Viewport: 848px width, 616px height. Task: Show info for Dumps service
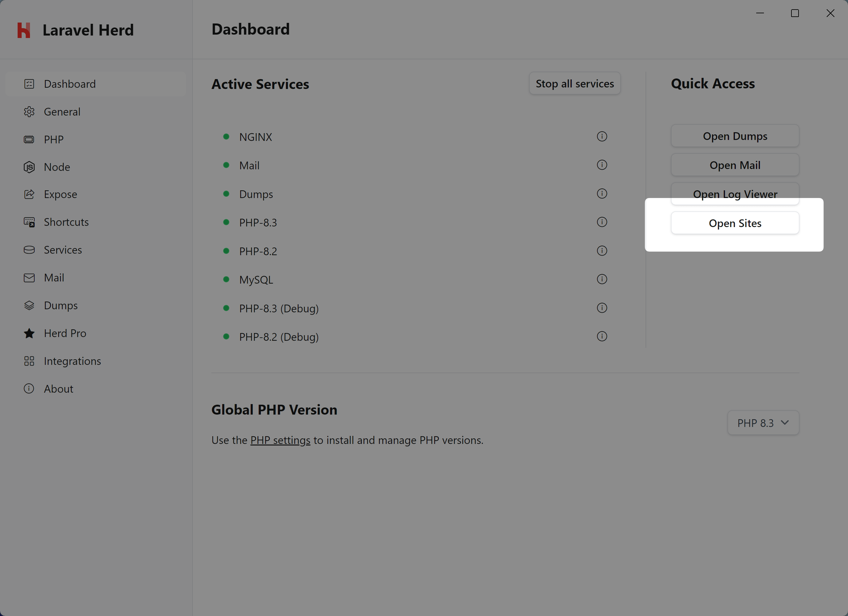tap(602, 194)
